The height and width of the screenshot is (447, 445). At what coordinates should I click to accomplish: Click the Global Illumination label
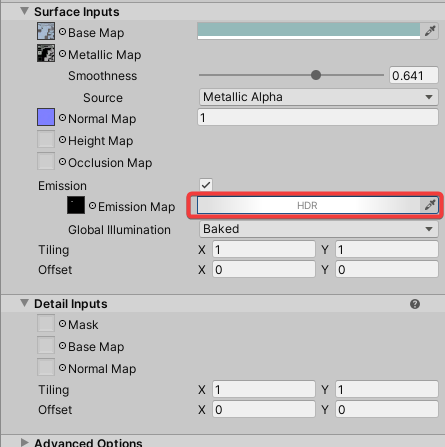pyautogui.click(x=119, y=230)
